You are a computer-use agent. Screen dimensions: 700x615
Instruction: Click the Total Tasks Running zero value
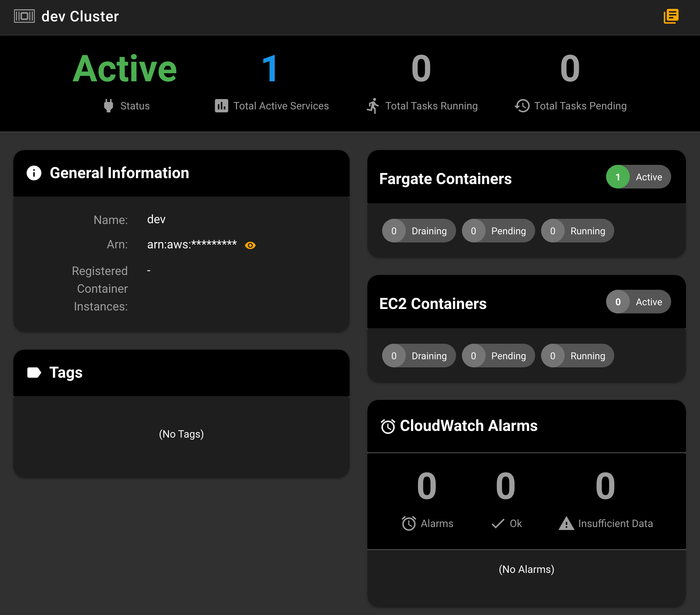coord(421,69)
